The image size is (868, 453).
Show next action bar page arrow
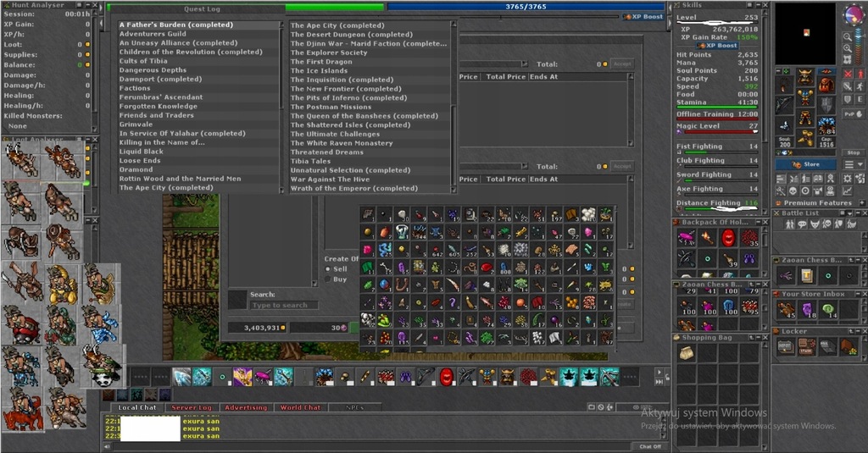[659, 372]
